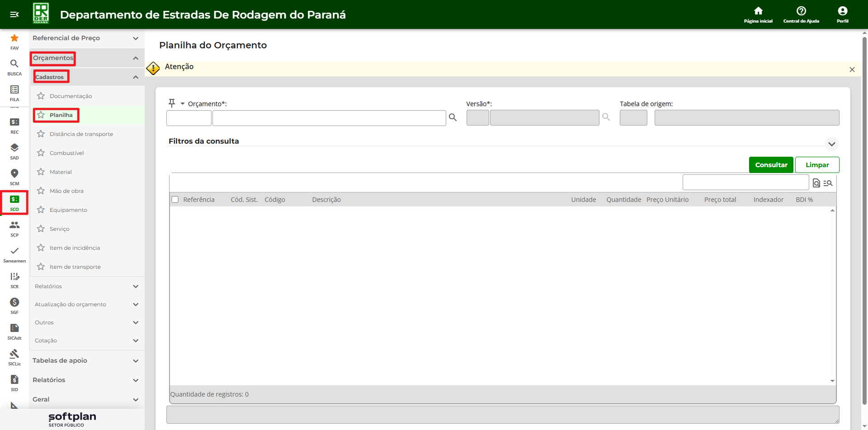
Task: Favorite the Documentação item star
Action: click(x=41, y=96)
